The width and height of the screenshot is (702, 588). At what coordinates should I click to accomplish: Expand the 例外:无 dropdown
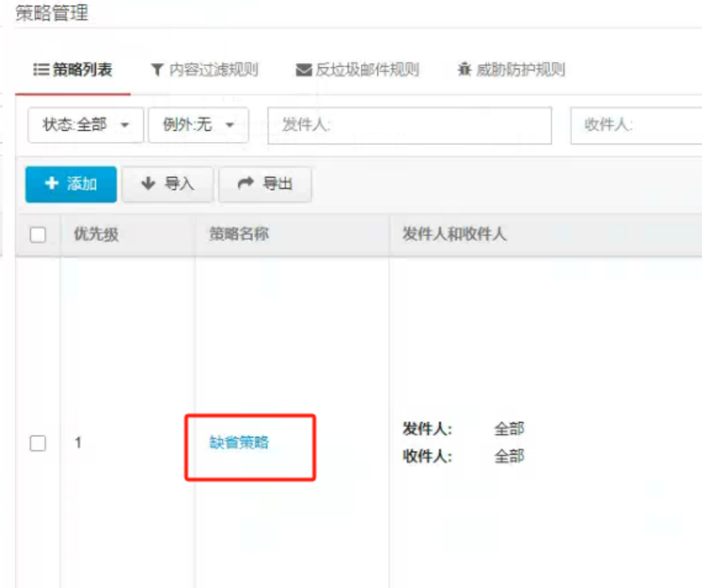[198, 125]
